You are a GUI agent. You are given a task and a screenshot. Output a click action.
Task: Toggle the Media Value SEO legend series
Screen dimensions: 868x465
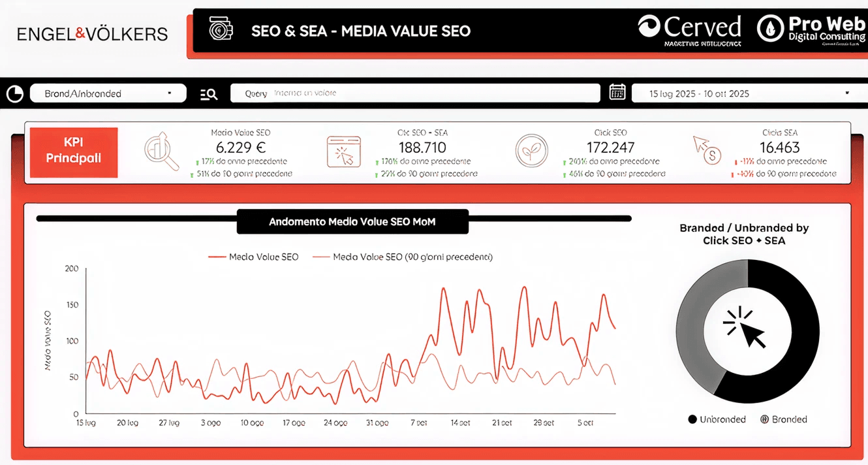pyautogui.click(x=254, y=257)
